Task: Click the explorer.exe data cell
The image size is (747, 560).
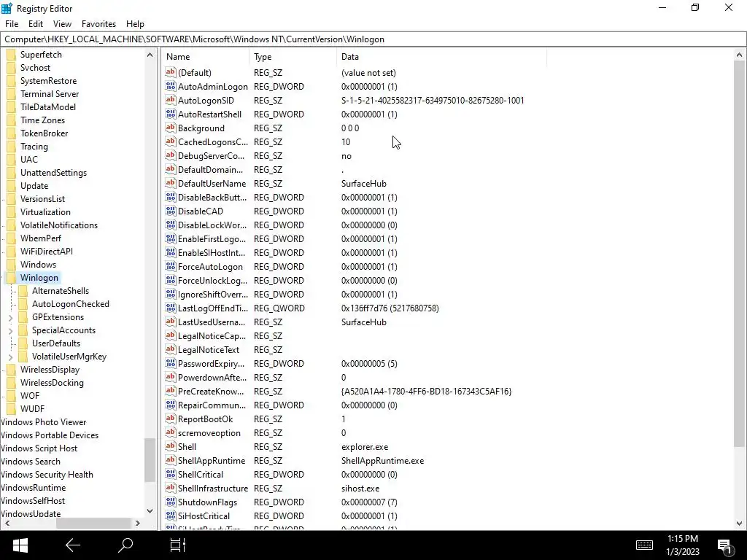Action: coord(365,447)
